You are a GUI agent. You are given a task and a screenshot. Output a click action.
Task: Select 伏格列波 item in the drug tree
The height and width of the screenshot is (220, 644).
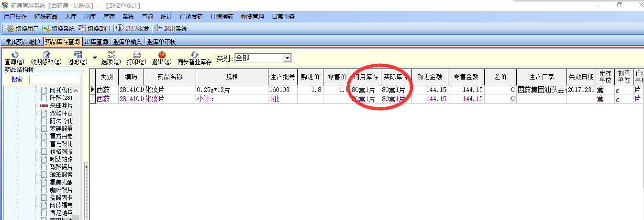61,151
